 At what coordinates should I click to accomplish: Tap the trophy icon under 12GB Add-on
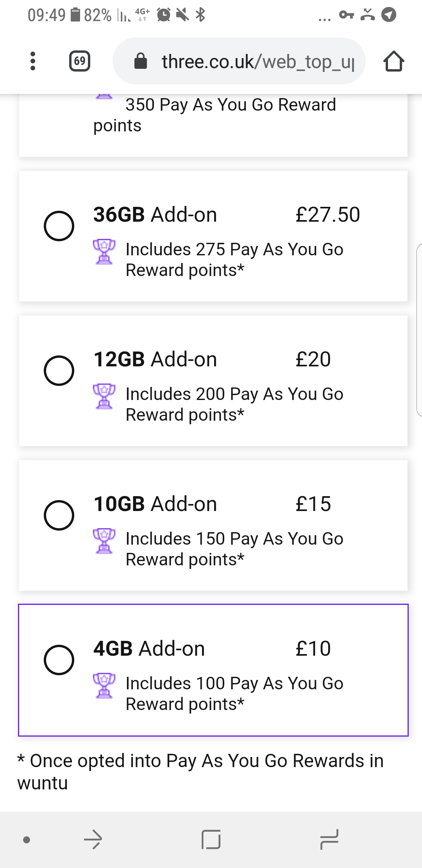tap(104, 396)
